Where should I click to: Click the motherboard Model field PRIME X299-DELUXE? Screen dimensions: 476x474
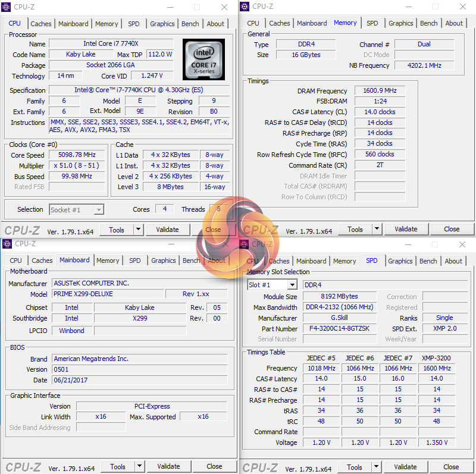pos(108,294)
